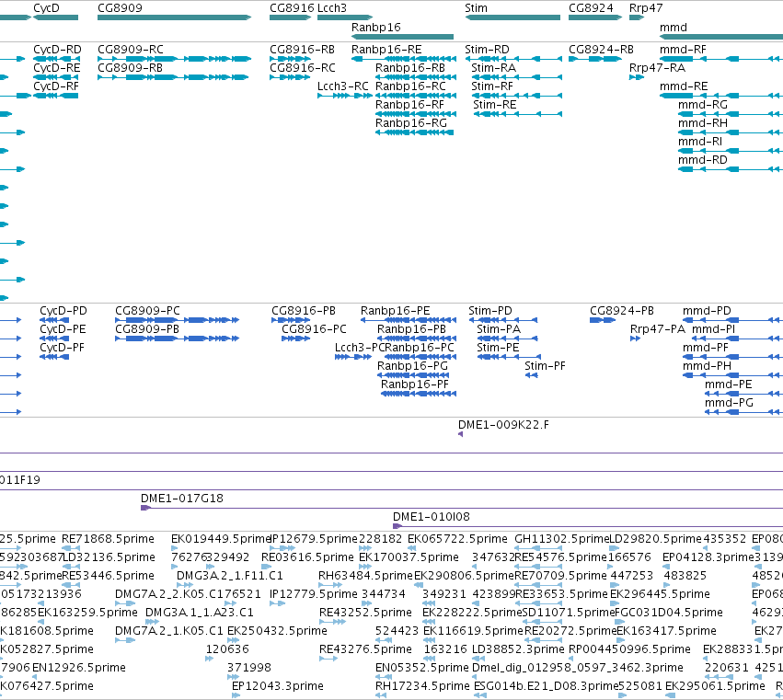Viewport: 783px width, 700px height.
Task: Select protein Stim-PD
Action: tap(503, 320)
